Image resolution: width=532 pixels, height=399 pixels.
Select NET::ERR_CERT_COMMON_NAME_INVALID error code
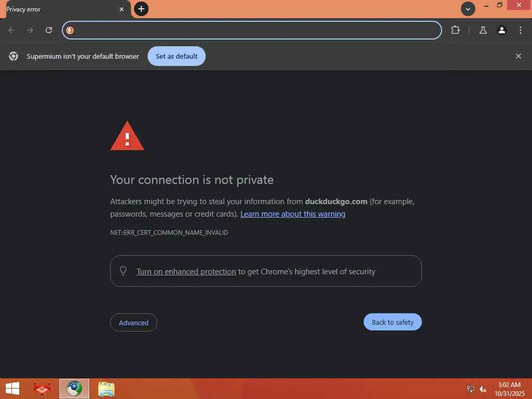(x=169, y=233)
